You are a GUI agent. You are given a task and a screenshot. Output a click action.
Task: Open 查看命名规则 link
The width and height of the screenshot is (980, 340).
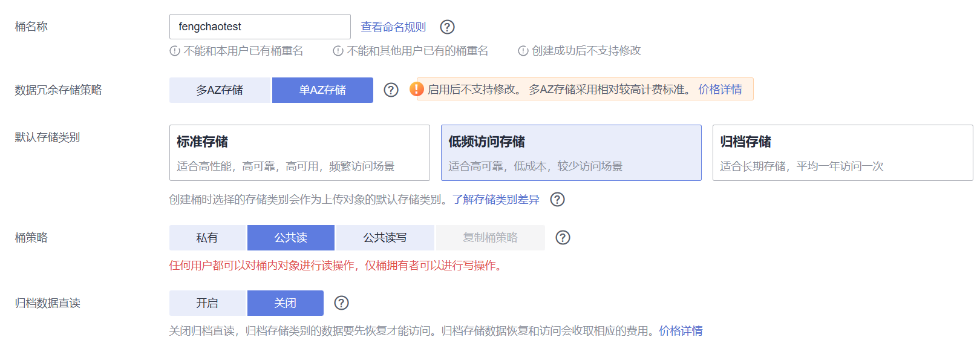click(x=393, y=27)
